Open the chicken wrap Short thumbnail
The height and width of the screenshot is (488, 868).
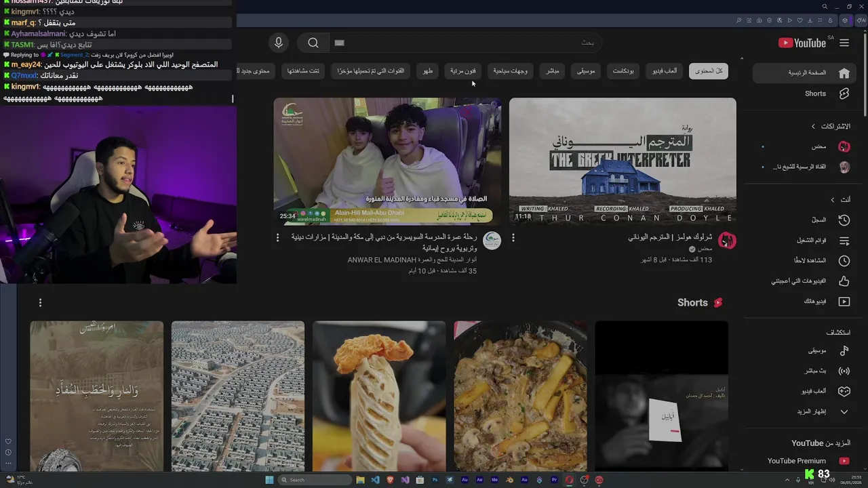[379, 396]
